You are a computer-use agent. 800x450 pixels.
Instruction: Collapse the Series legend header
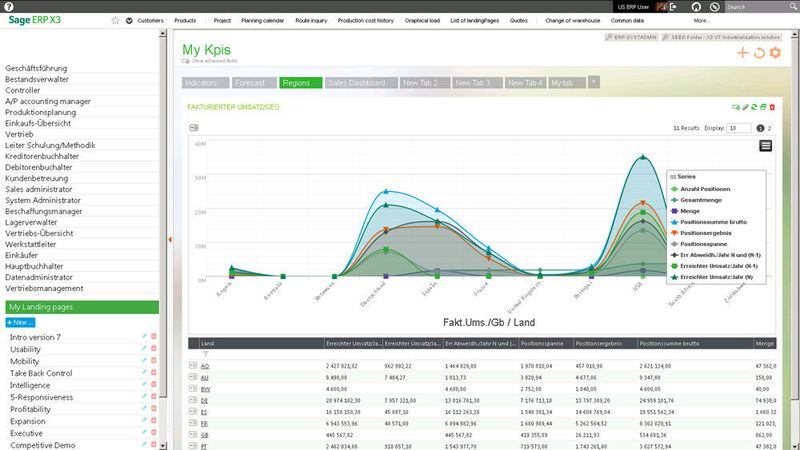click(x=683, y=177)
